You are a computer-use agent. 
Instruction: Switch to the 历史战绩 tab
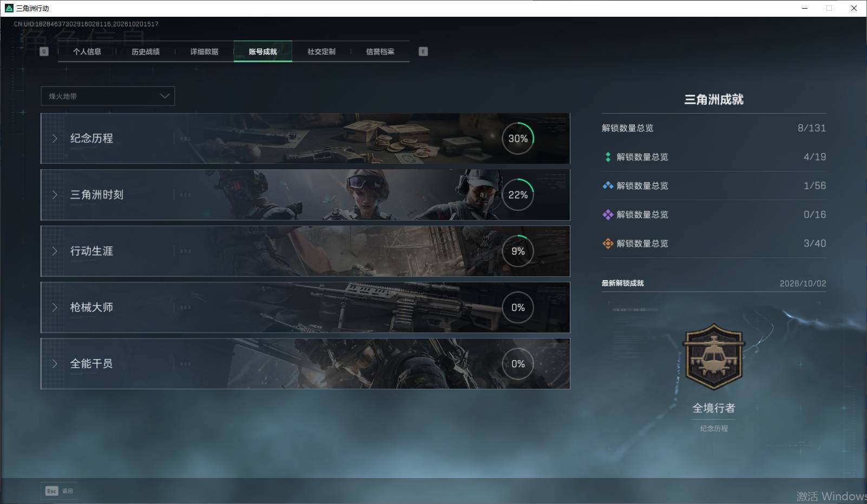coord(146,51)
